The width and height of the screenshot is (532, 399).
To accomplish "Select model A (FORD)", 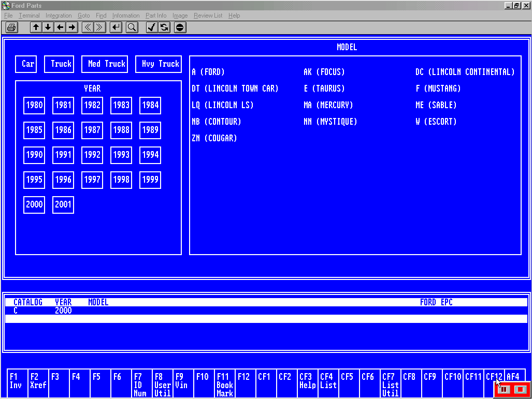I will click(x=208, y=72).
